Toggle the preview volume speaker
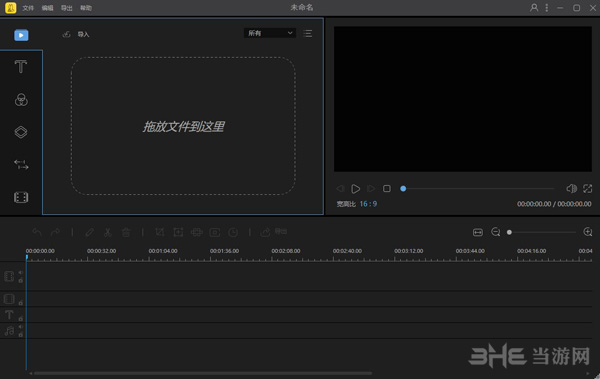 571,188
